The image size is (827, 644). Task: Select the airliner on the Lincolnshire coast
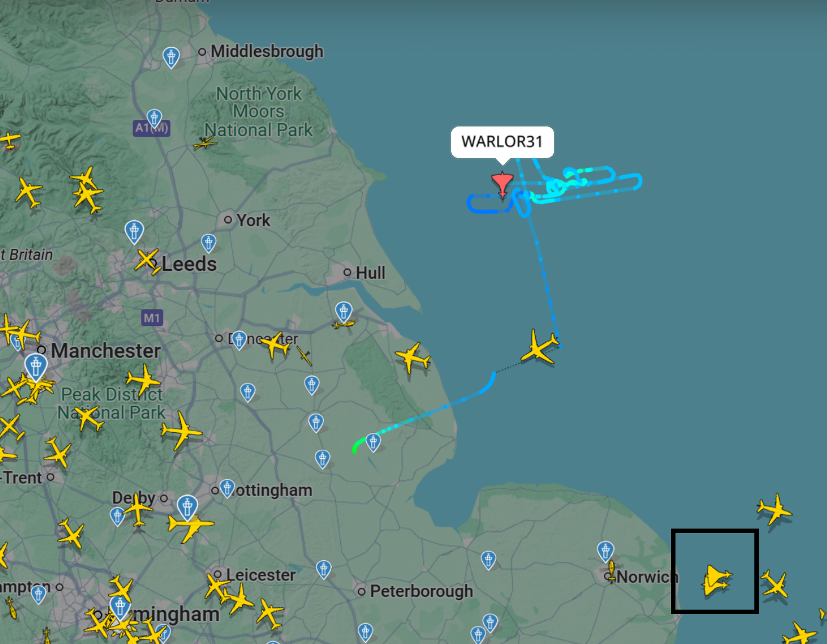413,358
